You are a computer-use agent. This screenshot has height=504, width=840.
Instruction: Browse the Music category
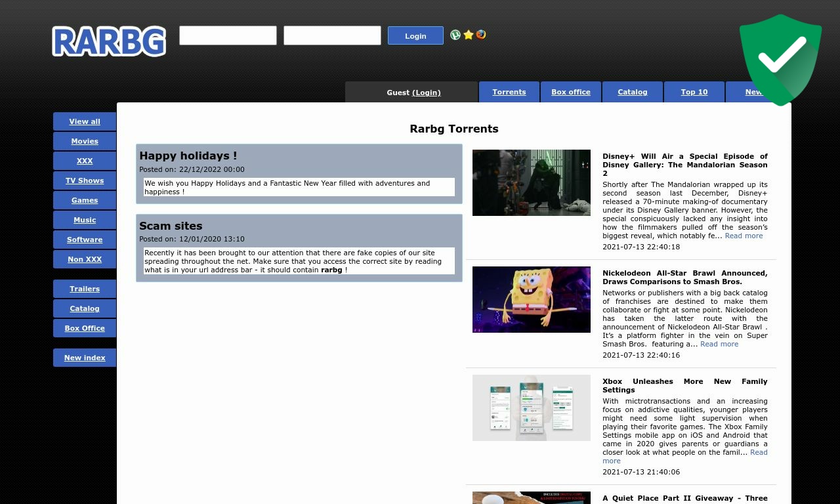(85, 220)
